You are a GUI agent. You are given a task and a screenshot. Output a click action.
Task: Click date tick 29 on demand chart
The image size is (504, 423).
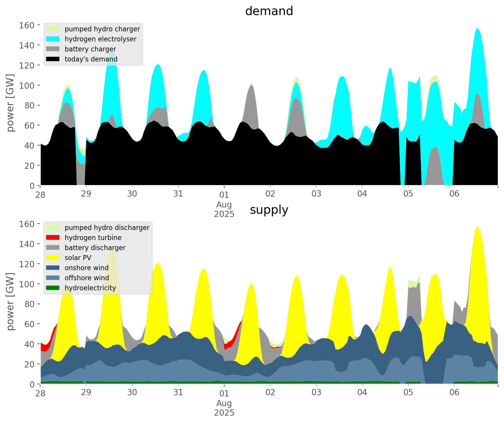[x=86, y=194]
